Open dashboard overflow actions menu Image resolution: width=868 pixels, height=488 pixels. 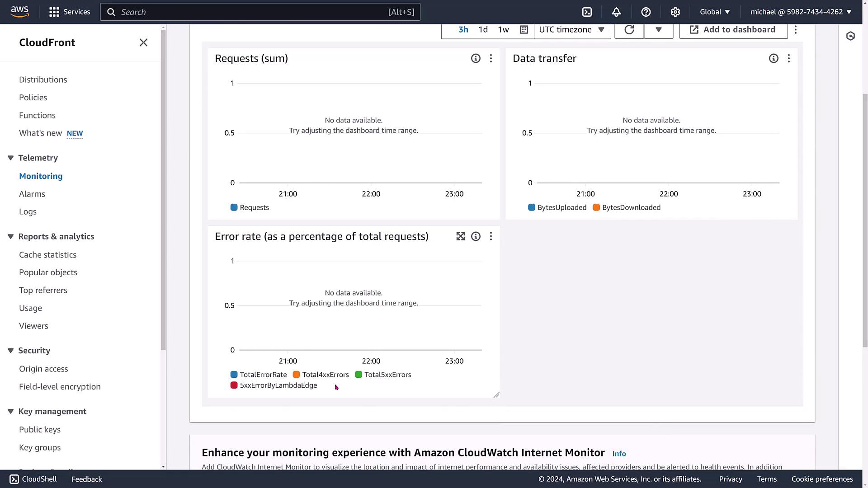(x=796, y=29)
